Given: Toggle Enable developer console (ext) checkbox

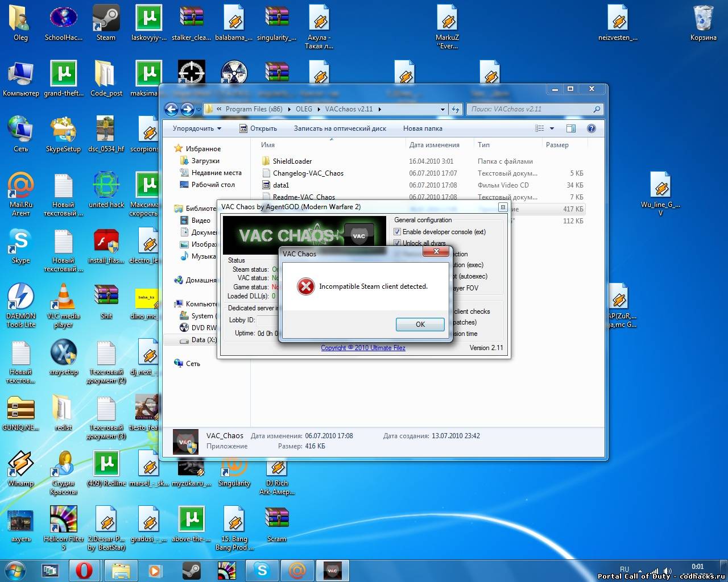Looking at the screenshot, I should (397, 232).
